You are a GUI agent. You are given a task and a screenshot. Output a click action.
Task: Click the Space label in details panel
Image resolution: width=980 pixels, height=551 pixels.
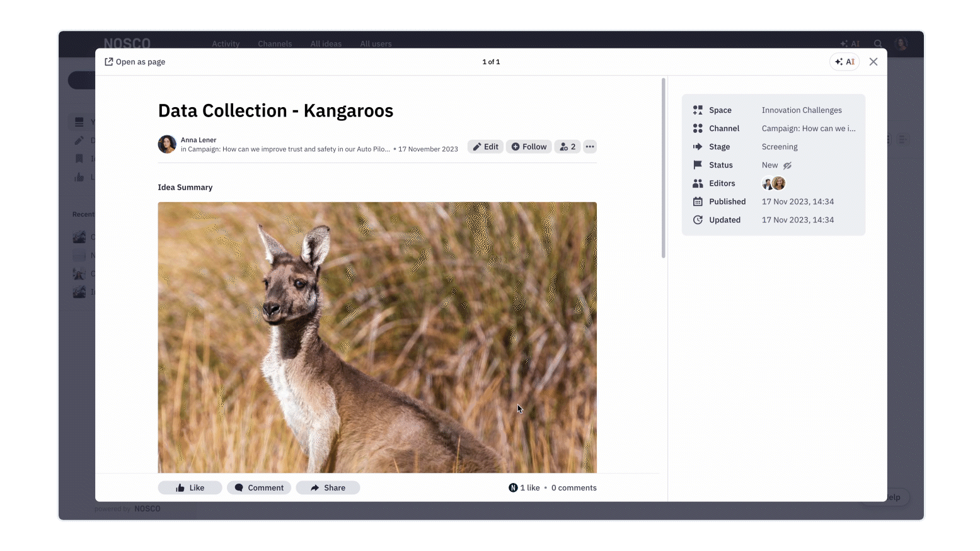coord(720,110)
